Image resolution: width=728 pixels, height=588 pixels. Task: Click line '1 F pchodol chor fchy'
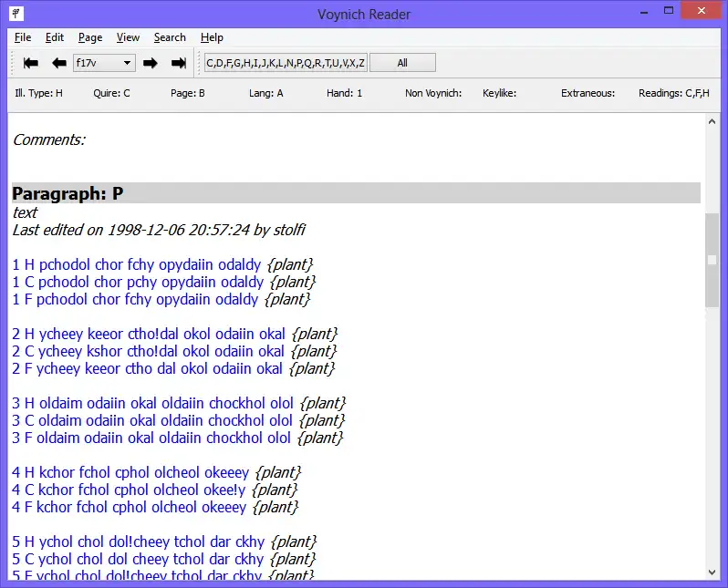(161, 299)
